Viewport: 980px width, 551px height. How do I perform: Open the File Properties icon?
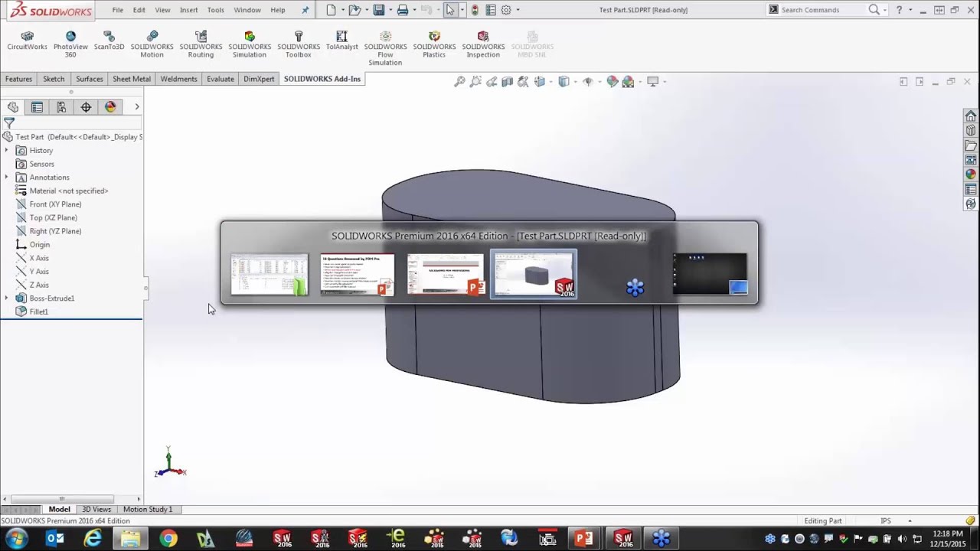pos(491,10)
